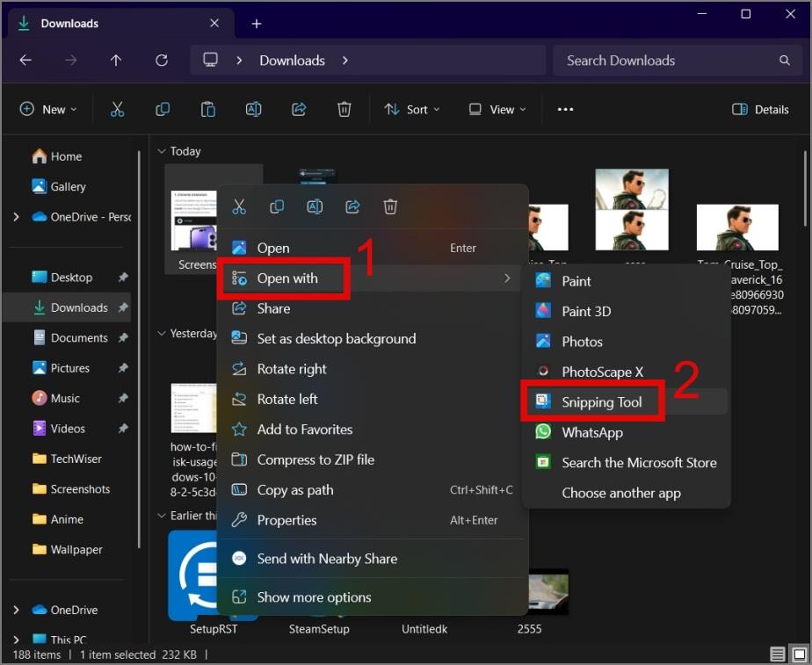This screenshot has width=812, height=665.
Task: Open the Pictures folder in the sidebar
Action: click(66, 368)
